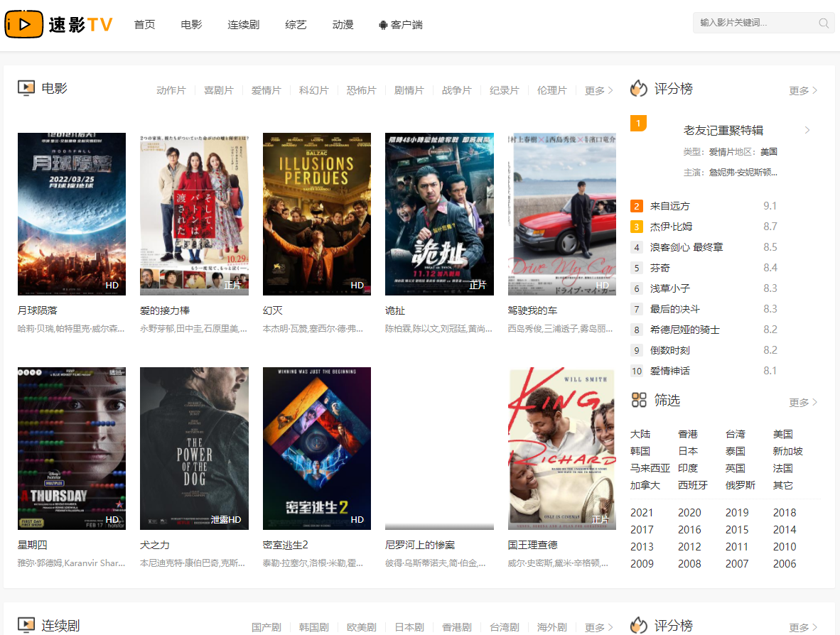840x635 pixels.
Task: Click the rank 1 orange badge
Action: click(638, 123)
